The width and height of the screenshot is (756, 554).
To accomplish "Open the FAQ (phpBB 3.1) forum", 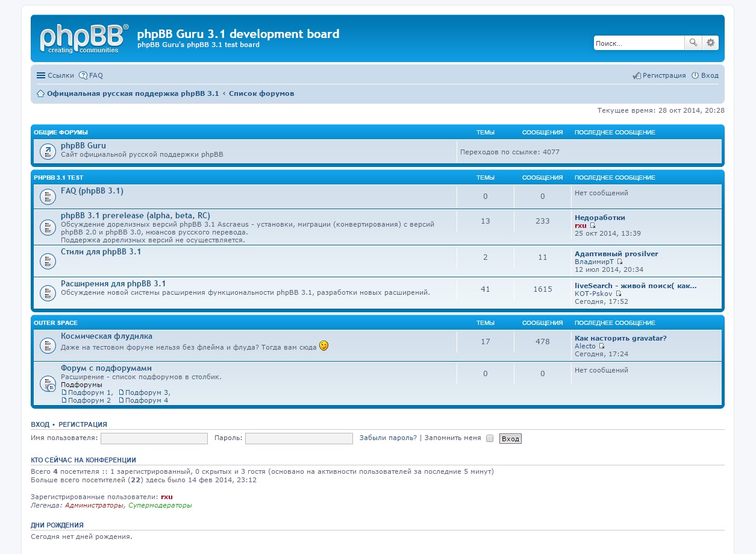I will tap(92, 191).
